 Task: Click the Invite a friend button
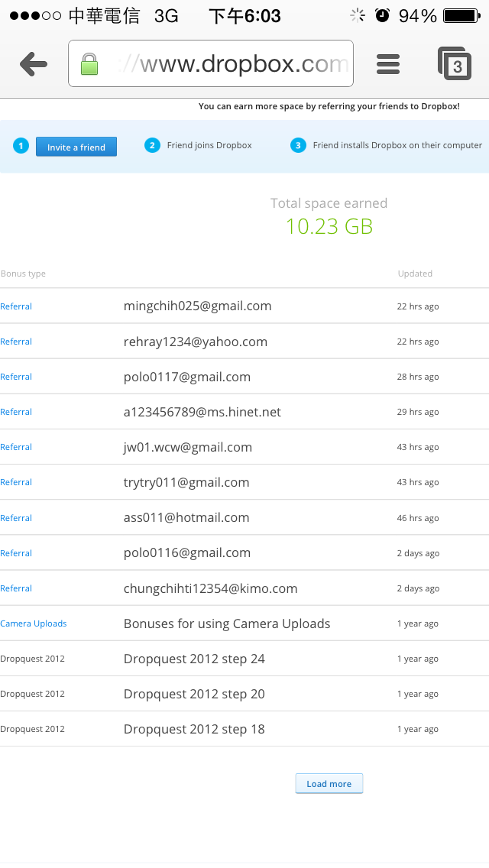point(76,147)
